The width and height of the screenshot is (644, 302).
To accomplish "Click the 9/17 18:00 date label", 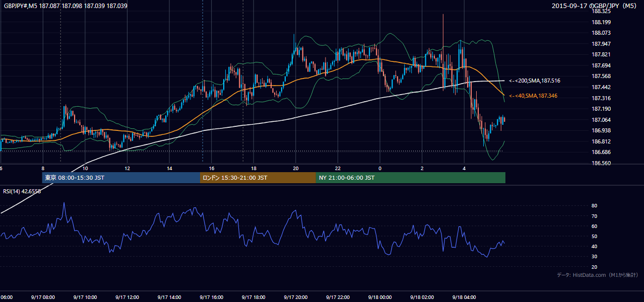I will point(253,297).
